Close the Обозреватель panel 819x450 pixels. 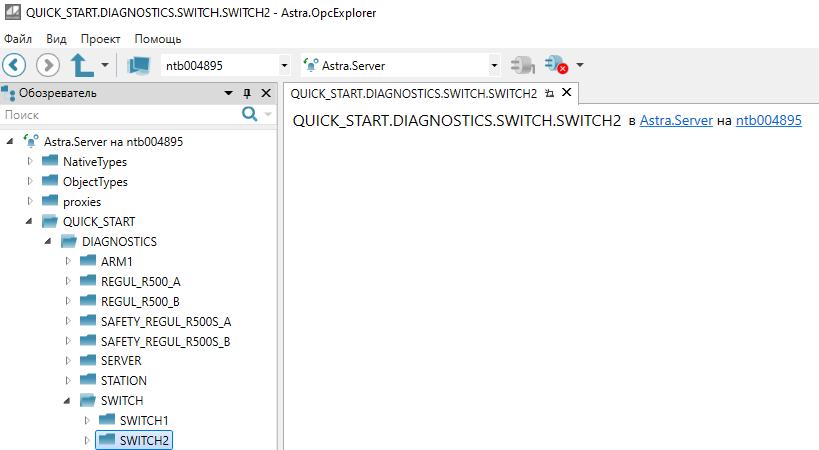[x=266, y=93]
